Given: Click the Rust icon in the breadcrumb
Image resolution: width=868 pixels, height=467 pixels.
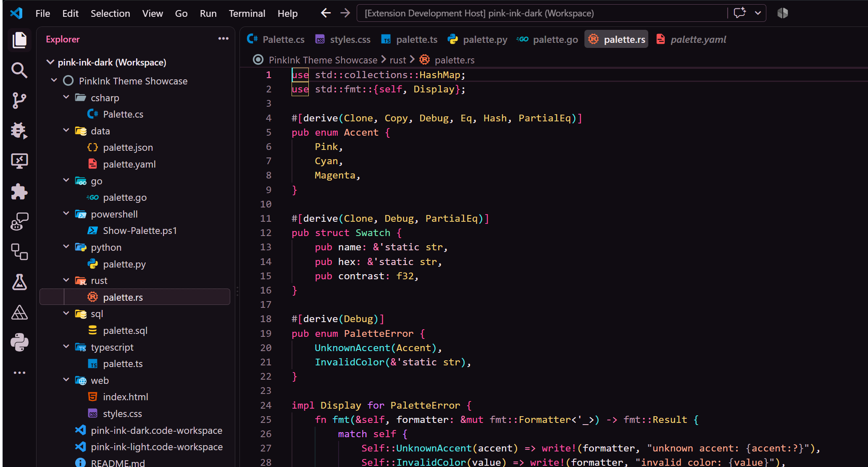Looking at the screenshot, I should (x=425, y=60).
